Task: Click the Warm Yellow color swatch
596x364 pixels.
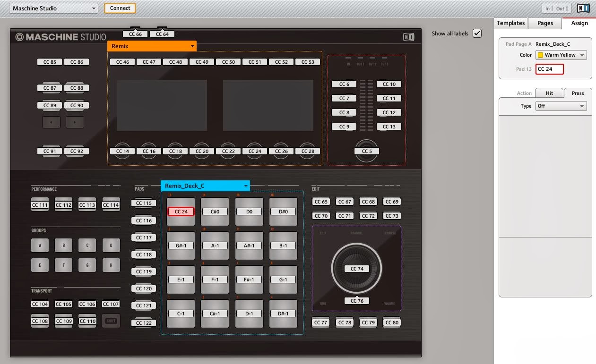Action: pos(541,55)
